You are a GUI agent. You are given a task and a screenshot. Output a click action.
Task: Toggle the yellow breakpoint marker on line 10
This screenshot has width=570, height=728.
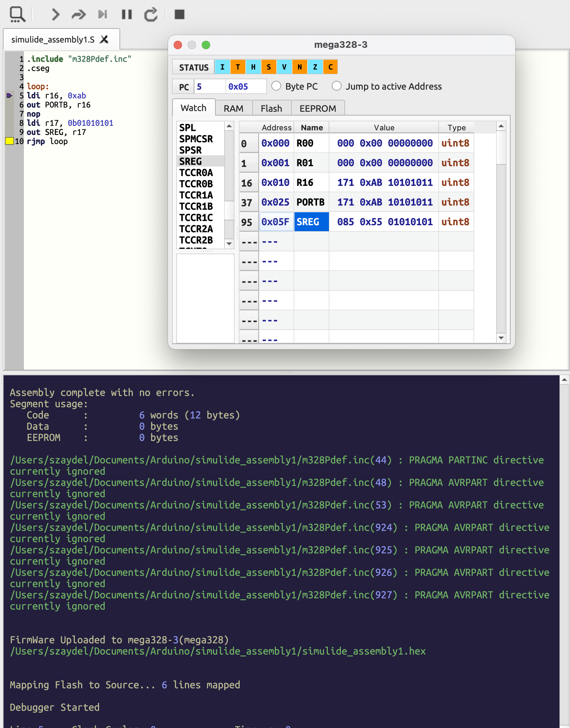(x=9, y=141)
